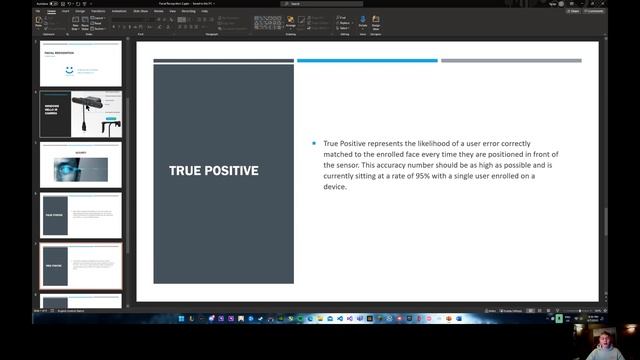Click the Comments button

[594, 11]
